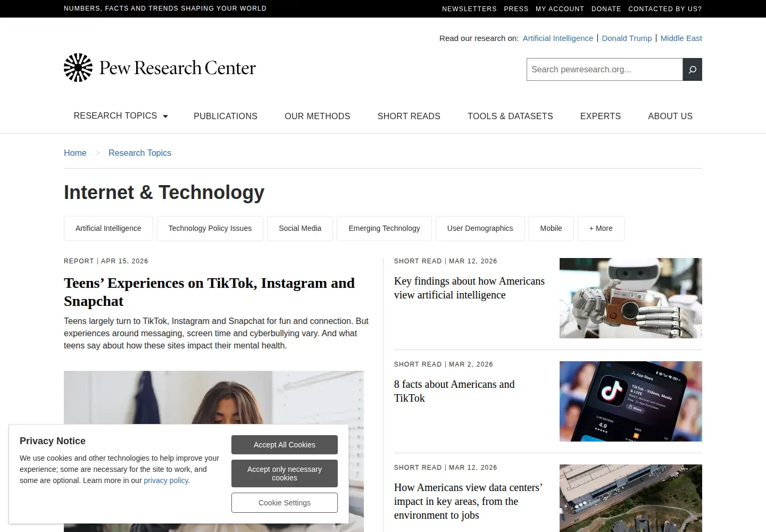766x532 pixels.
Task: Click the search magnifier button
Action: [x=692, y=70]
